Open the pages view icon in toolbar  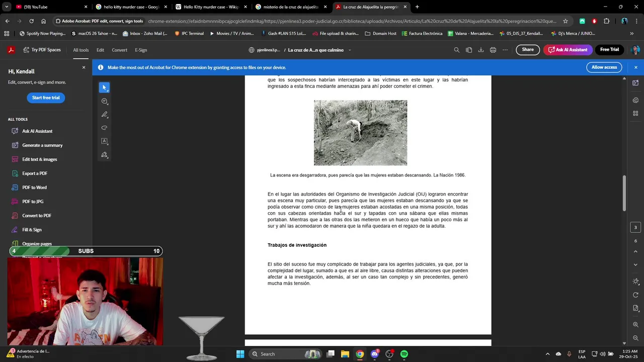469,50
